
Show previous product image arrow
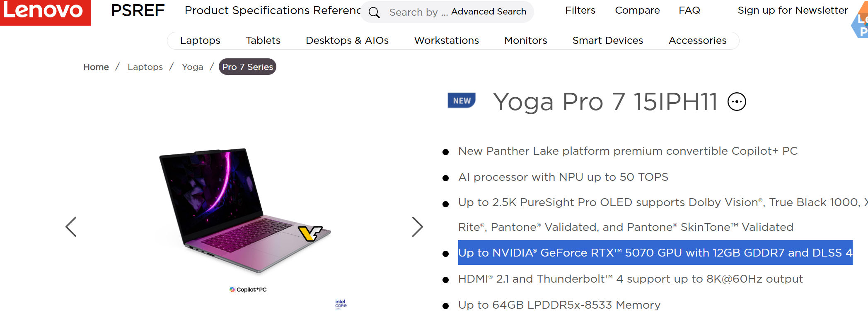71,227
